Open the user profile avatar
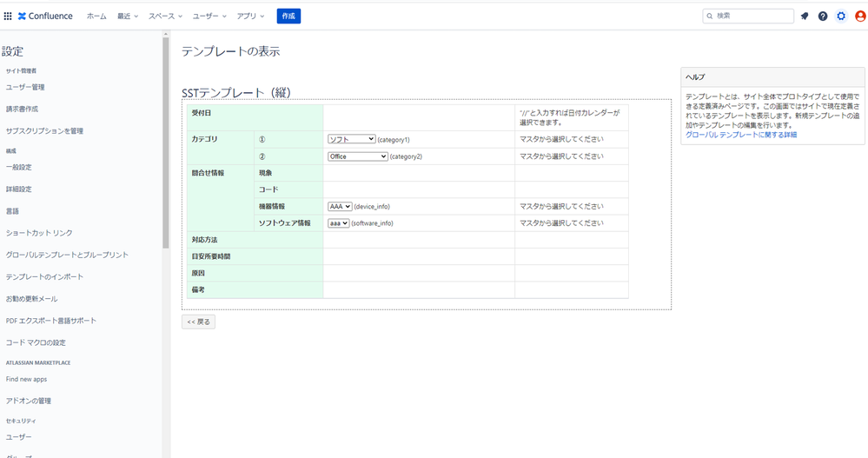The image size is (868, 458). click(860, 16)
